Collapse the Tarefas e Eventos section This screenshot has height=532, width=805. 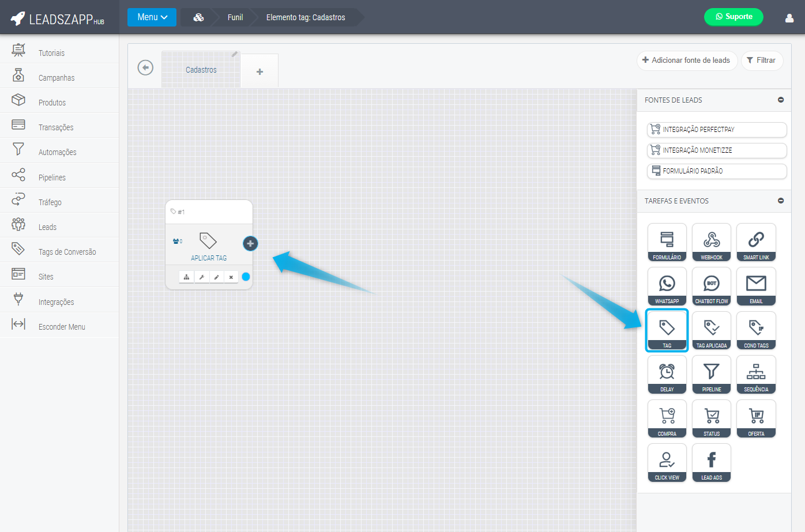click(780, 201)
